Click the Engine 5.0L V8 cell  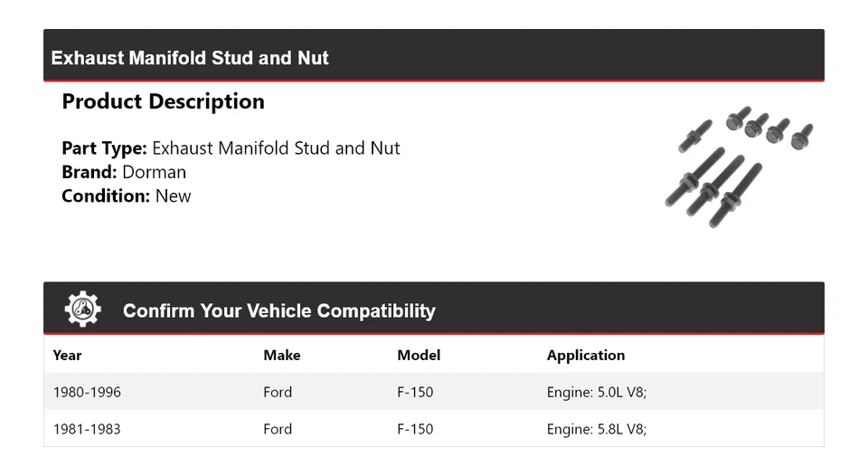596,392
